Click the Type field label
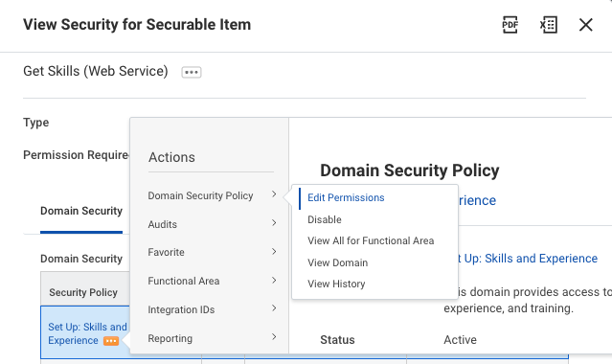Image resolution: width=612 pixels, height=364 pixels. coord(35,123)
